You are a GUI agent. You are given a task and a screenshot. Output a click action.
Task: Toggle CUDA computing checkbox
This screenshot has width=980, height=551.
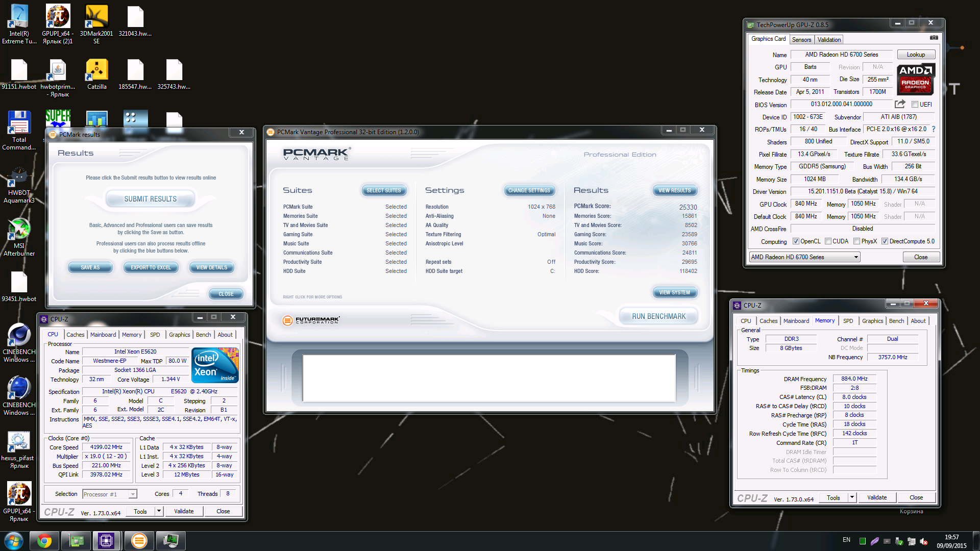[x=828, y=241]
